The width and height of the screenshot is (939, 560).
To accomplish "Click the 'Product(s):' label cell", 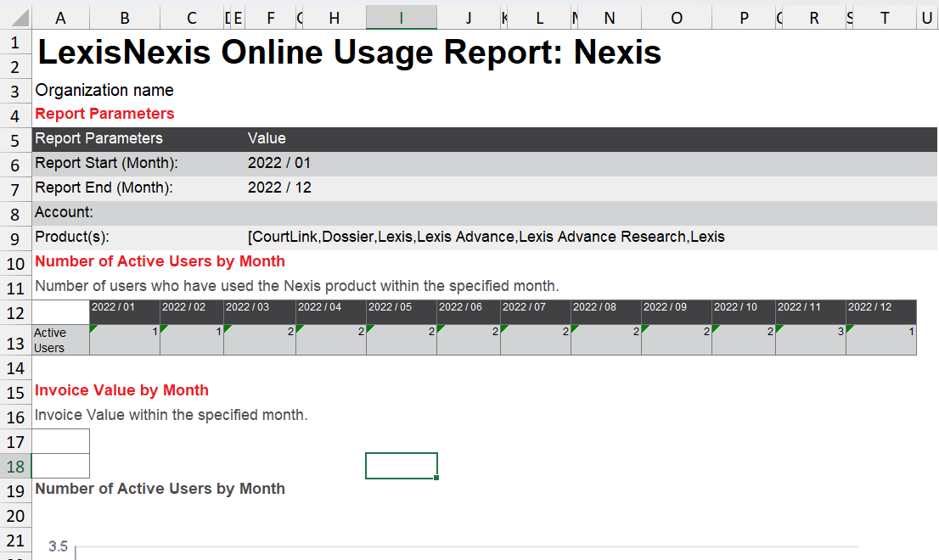I will tap(72, 237).
